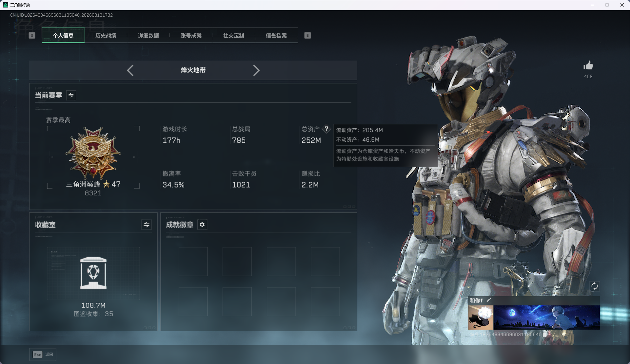Viewport: 630px width, 364px height.
Task: Click the 游戏时长 value 177h
Action: coord(171,140)
